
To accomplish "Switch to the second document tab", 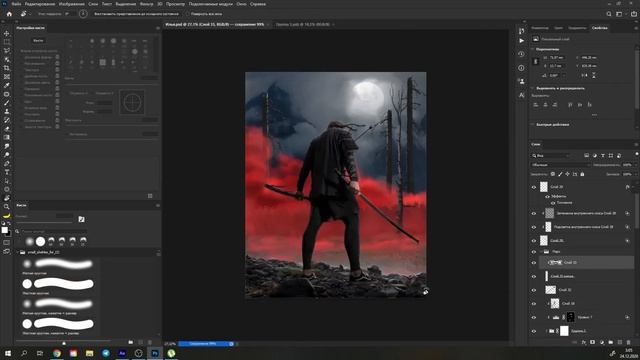I will pyautogui.click(x=302, y=24).
